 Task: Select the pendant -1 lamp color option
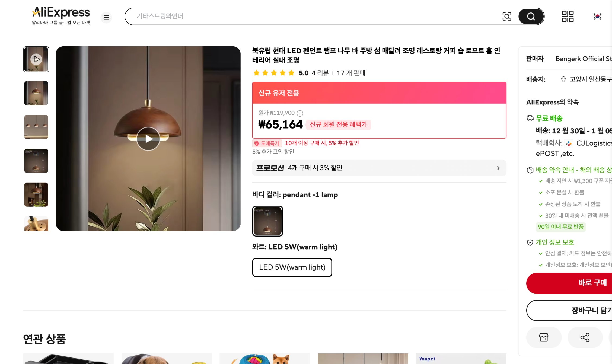267,221
